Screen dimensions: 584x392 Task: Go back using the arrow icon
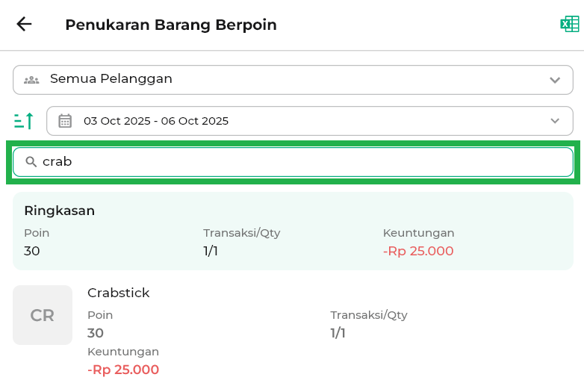pos(25,24)
